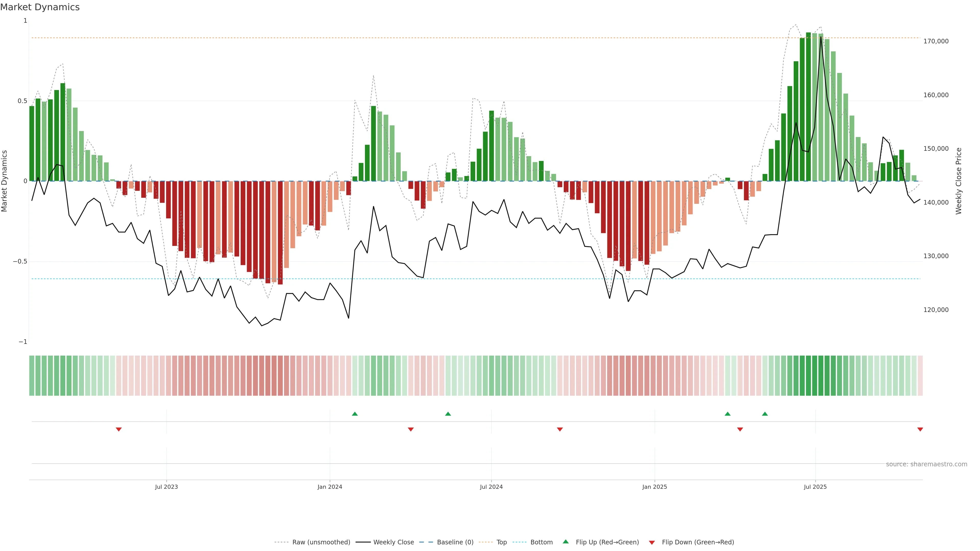Click the first green Flip Up marker after Jan 2024
The width and height of the screenshot is (980, 551).
click(x=354, y=414)
